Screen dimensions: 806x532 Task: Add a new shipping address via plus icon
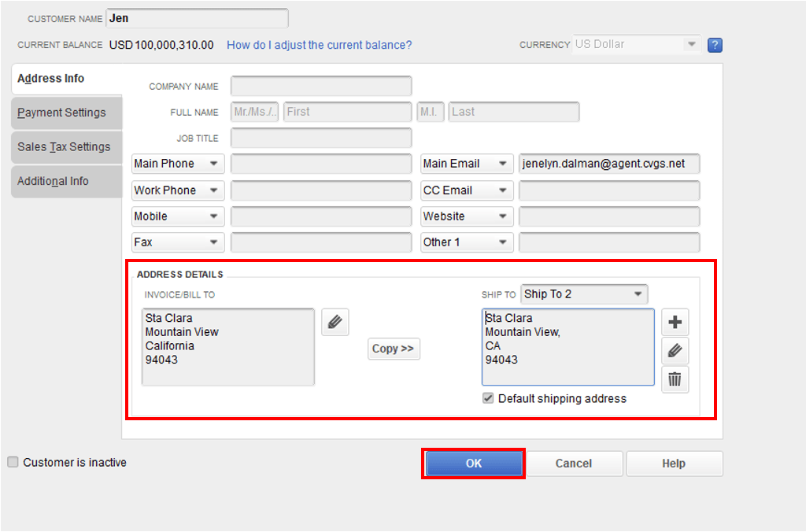[675, 321]
